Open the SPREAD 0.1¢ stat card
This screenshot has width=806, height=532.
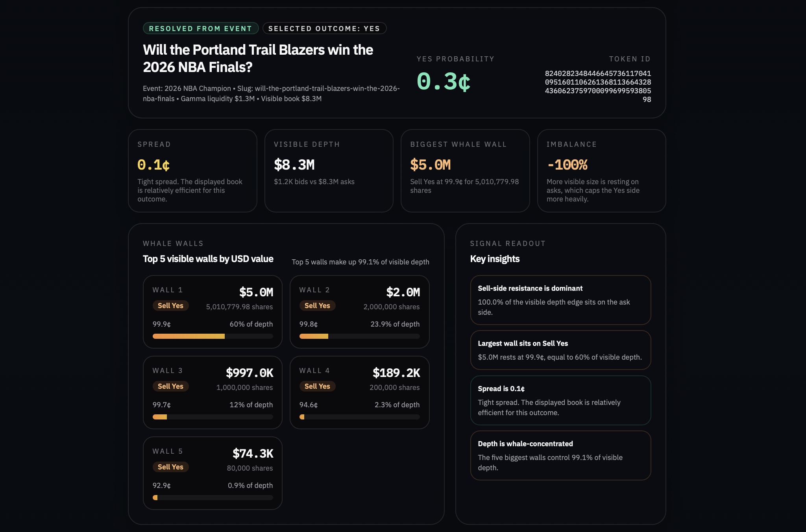pyautogui.click(x=193, y=171)
